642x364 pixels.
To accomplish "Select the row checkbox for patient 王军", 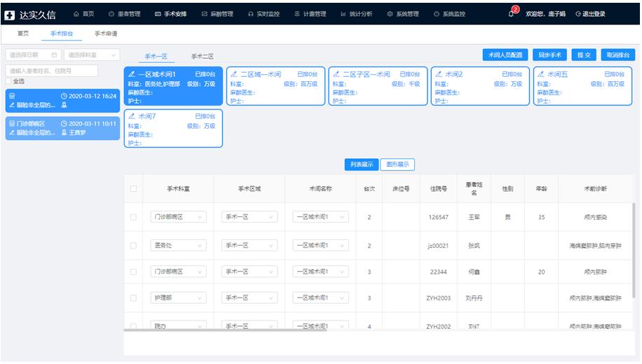I will (x=133, y=218).
